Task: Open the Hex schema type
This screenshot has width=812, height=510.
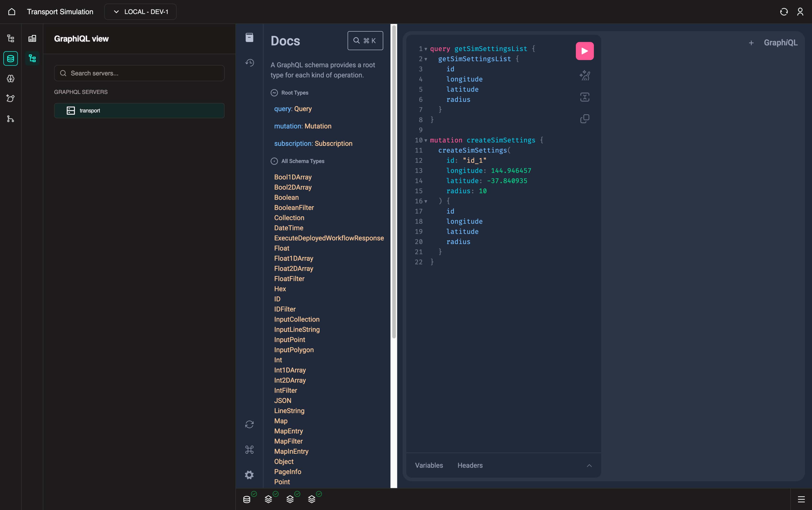Action: tap(280, 289)
